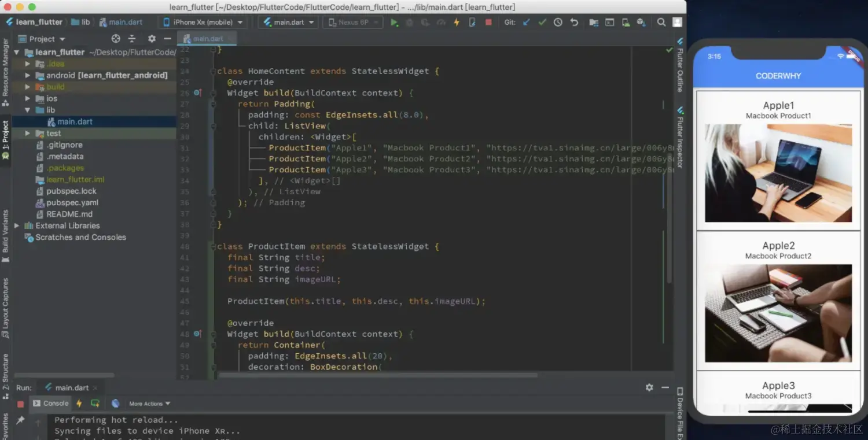Screen dimensions: 868x440
Task: Click the lib breadcrumb in navigation bar
Action: click(80, 22)
